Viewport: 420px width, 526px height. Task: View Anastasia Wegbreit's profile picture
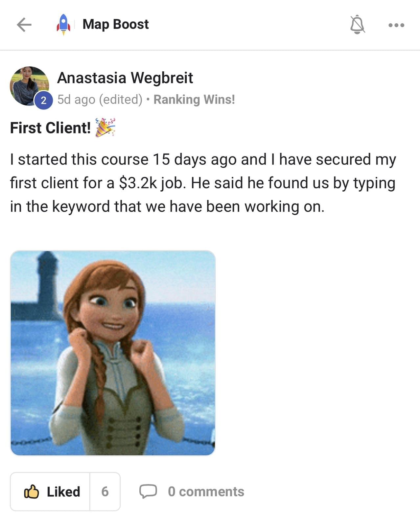(29, 86)
